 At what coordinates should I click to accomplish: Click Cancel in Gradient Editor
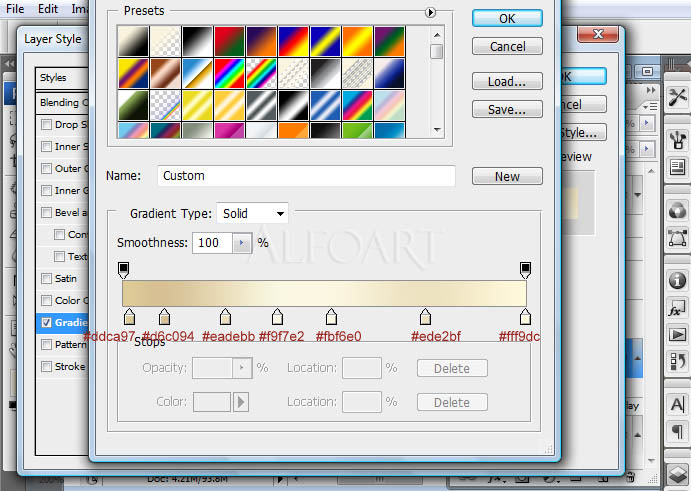point(507,46)
